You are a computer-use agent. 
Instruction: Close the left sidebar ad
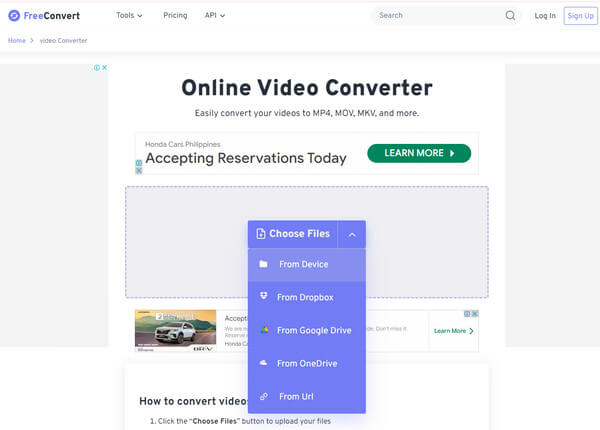point(104,68)
